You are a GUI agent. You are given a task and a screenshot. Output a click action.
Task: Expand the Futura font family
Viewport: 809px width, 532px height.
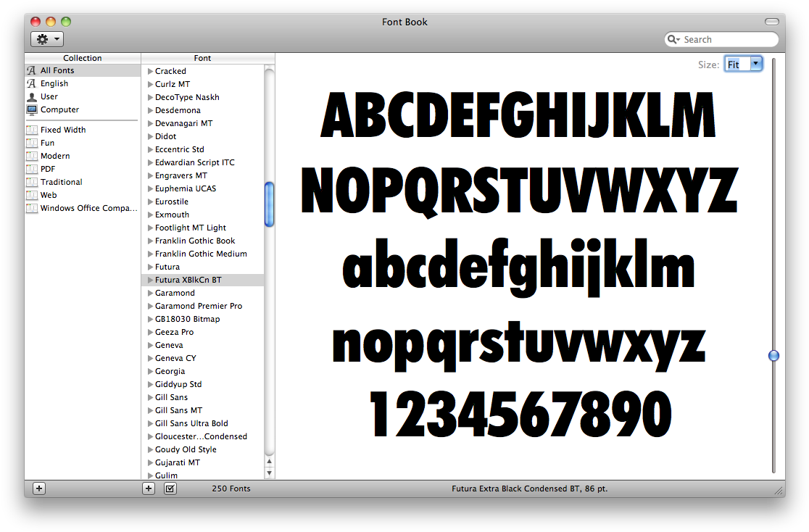pyautogui.click(x=151, y=267)
